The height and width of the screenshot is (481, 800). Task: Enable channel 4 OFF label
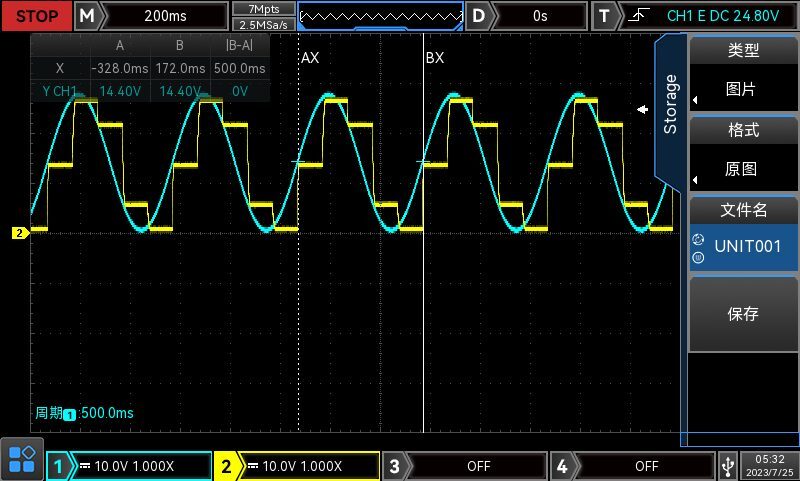coord(646,466)
